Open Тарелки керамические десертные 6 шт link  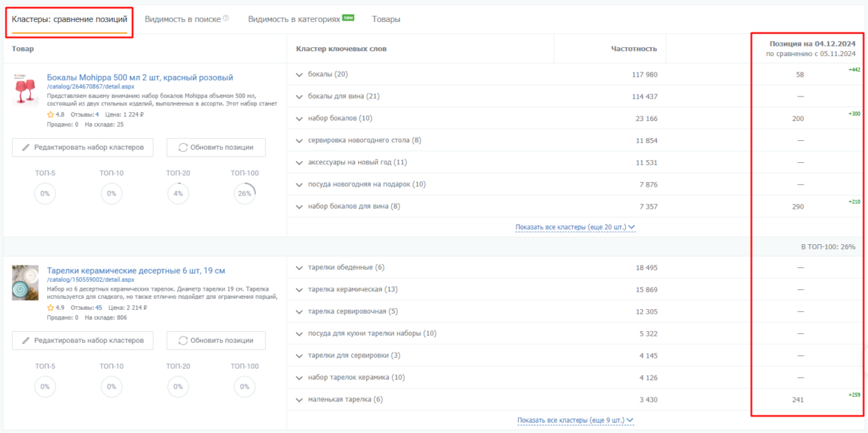[136, 271]
